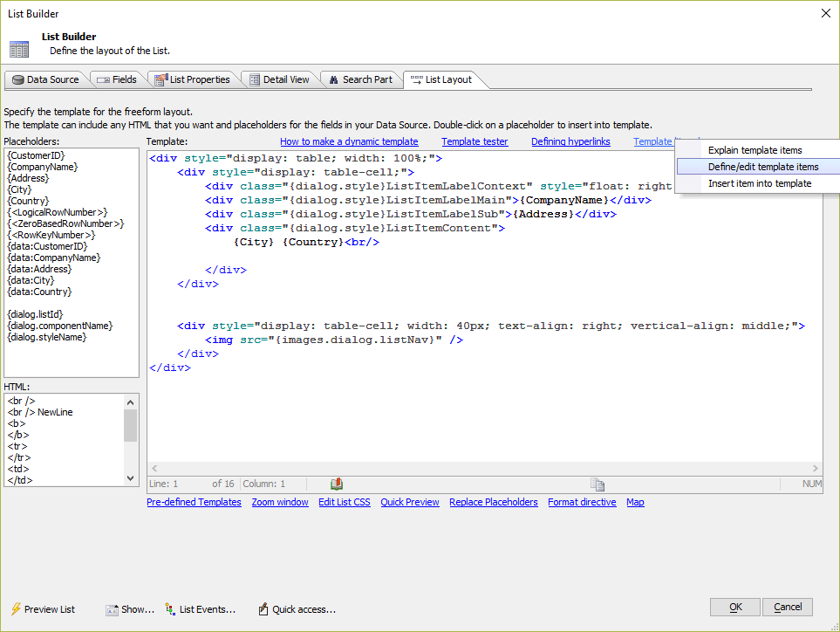Choose Insert item into template
The image size is (840, 632).
(760, 183)
